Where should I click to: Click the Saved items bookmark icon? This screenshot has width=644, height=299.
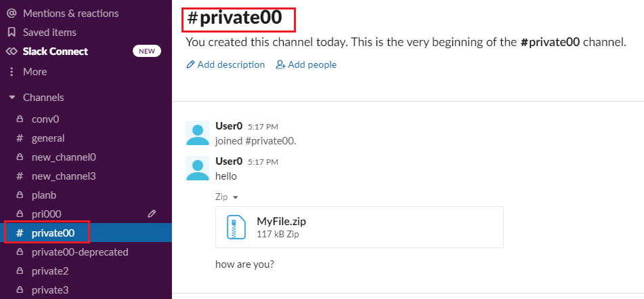[x=12, y=32]
